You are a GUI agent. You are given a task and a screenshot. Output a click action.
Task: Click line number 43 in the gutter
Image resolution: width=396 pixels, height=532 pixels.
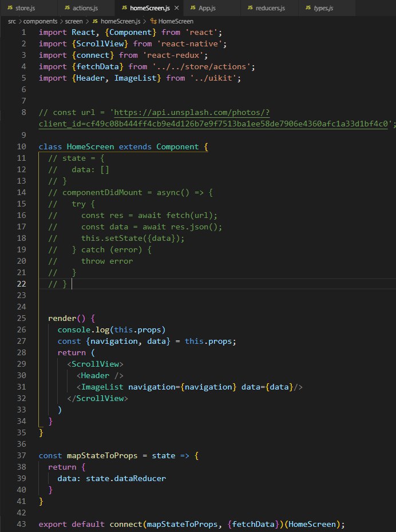tap(21, 524)
